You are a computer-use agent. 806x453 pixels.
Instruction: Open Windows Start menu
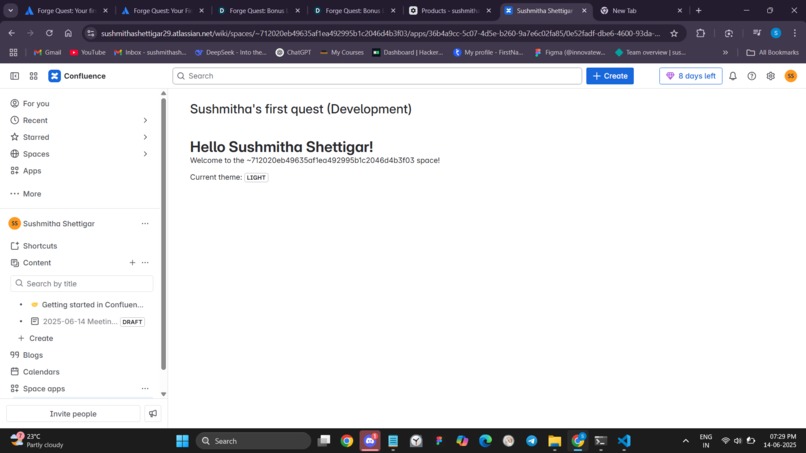tap(182, 441)
